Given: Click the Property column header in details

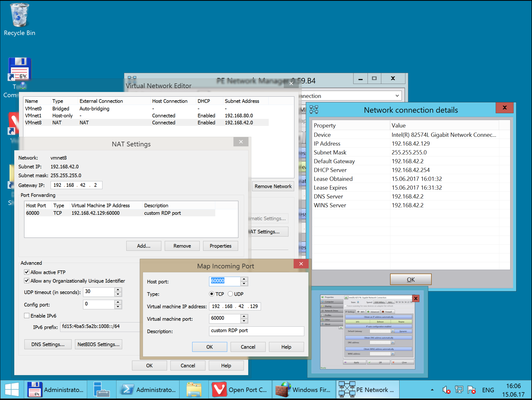Looking at the screenshot, I should click(x=351, y=125).
